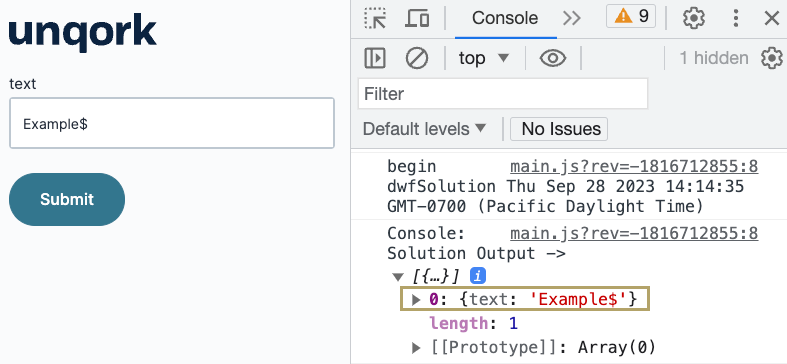Viewport: 787px width, 364px height.
Task: Click the Submit button
Action: (67, 199)
